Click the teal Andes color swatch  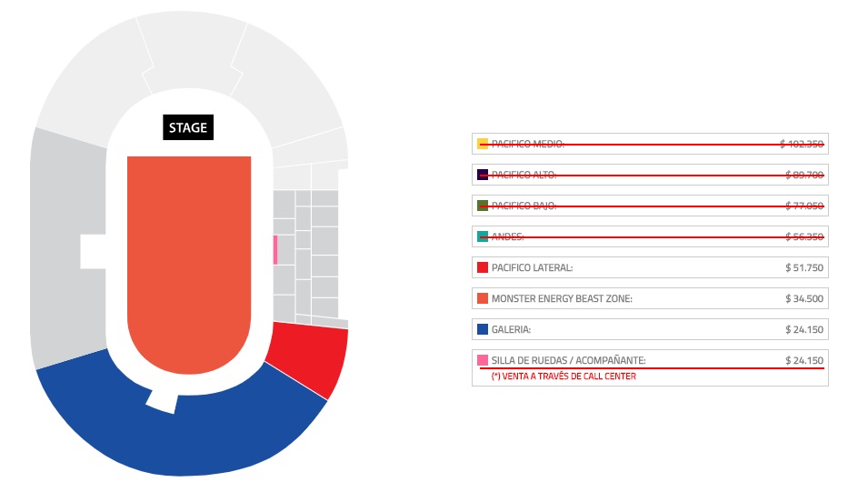click(483, 236)
